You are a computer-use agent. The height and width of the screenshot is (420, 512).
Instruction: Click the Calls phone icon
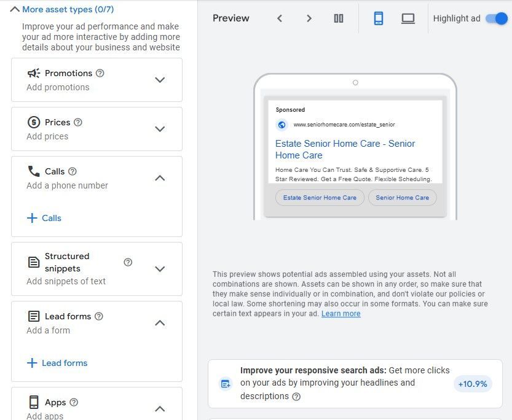coord(34,171)
